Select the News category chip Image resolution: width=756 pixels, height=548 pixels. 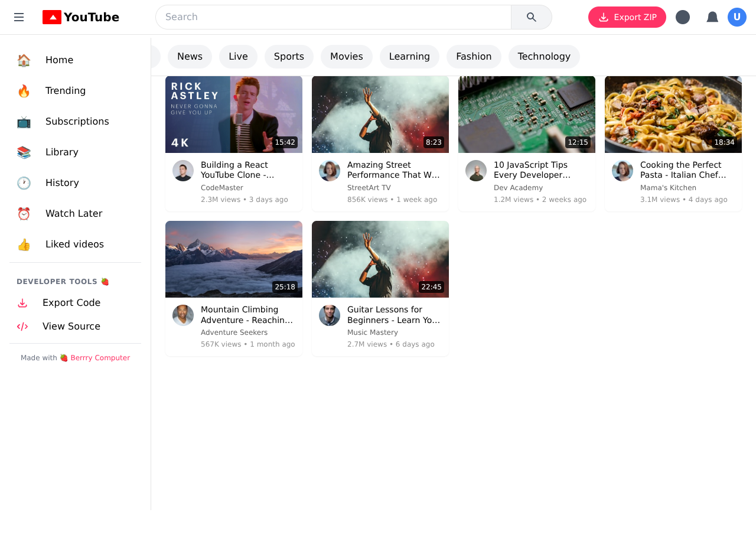tap(189, 56)
